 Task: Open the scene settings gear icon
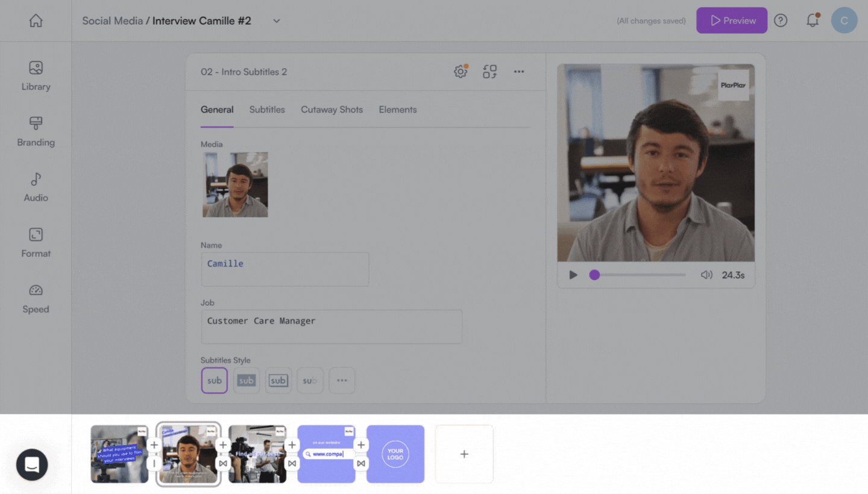461,72
